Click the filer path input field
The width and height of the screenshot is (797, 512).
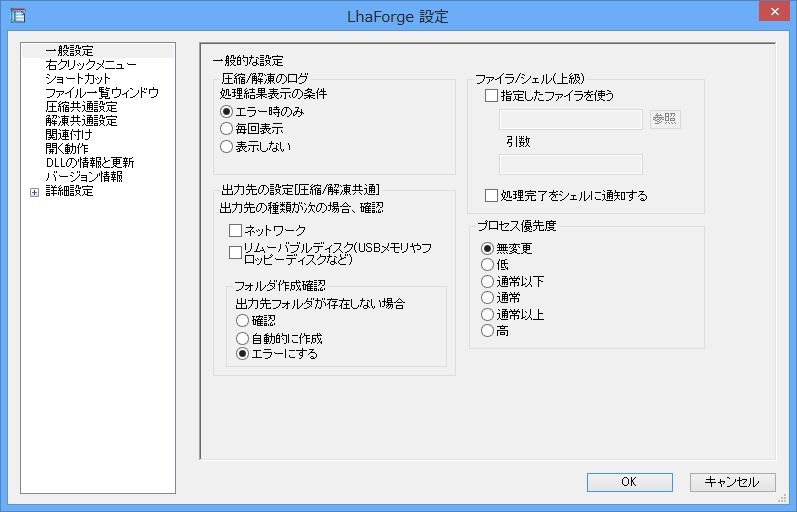[x=571, y=119]
